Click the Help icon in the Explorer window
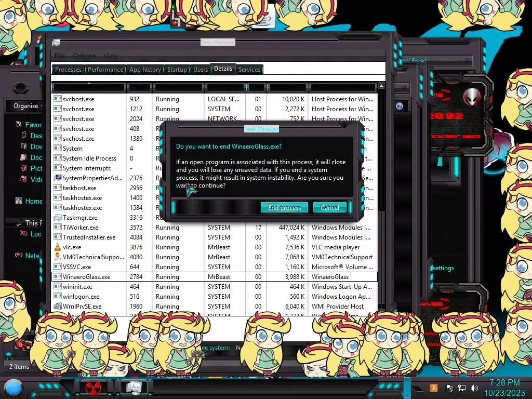The width and height of the screenshot is (532, 399). point(400,106)
